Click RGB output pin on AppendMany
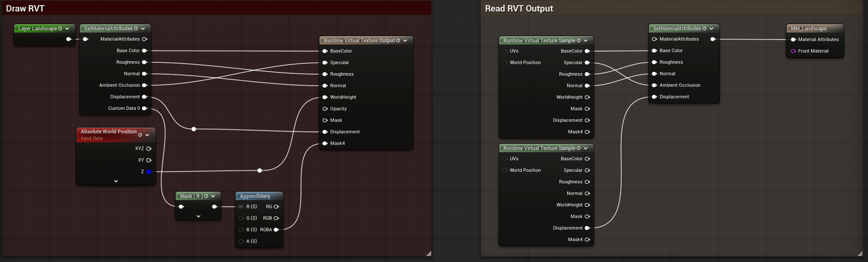 coord(276,218)
